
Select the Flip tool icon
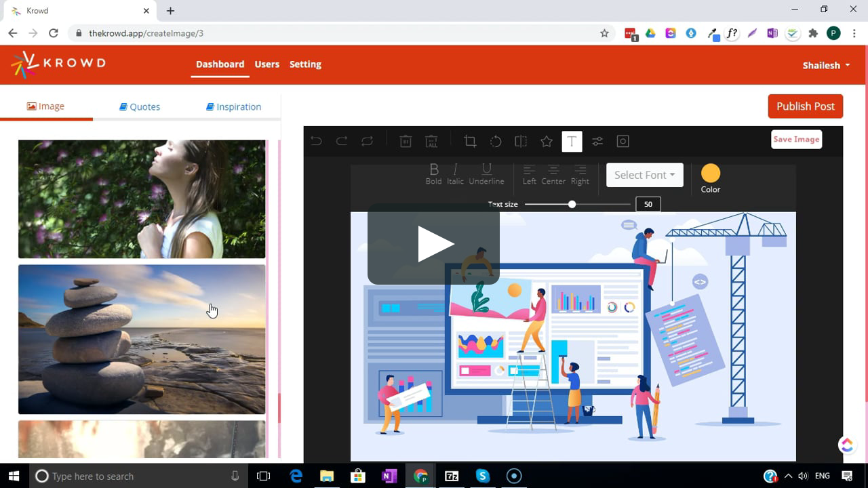(x=521, y=141)
